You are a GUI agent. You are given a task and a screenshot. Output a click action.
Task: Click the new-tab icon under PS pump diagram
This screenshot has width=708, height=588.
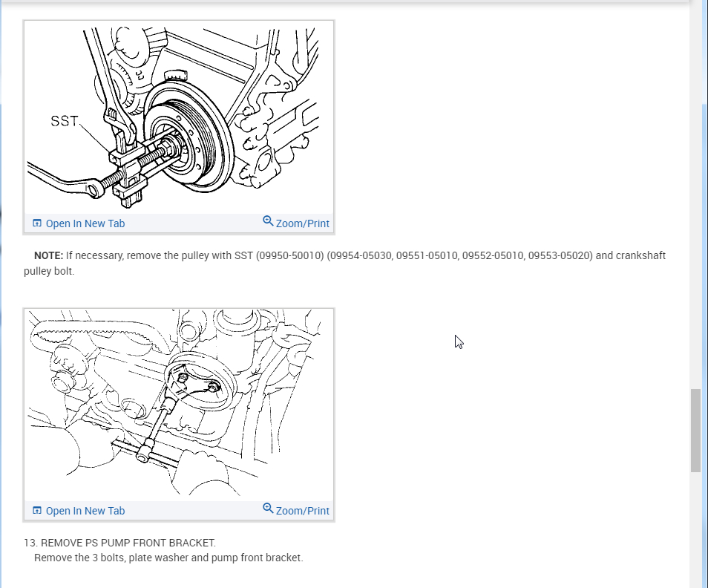point(37,510)
